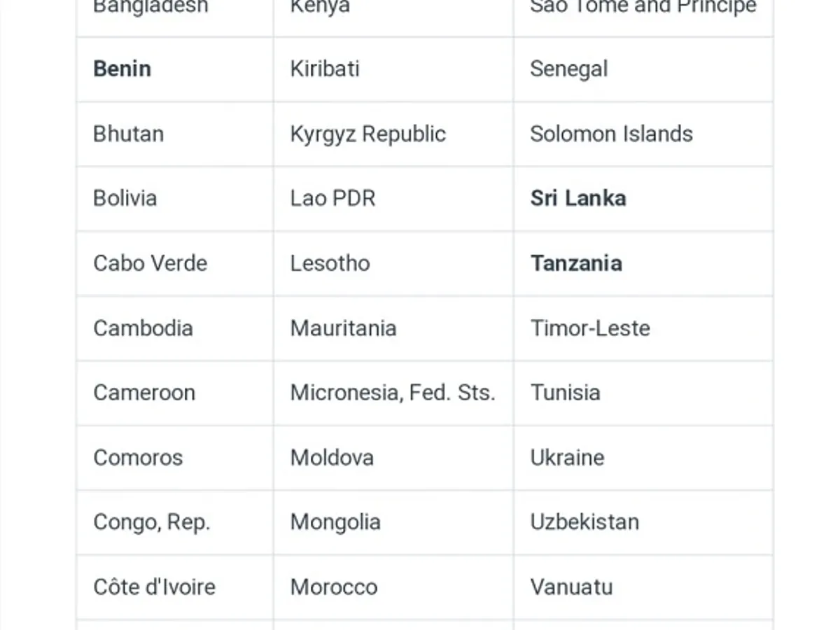Select the Timor-Leste entry
The height and width of the screenshot is (630, 840).
(x=590, y=328)
